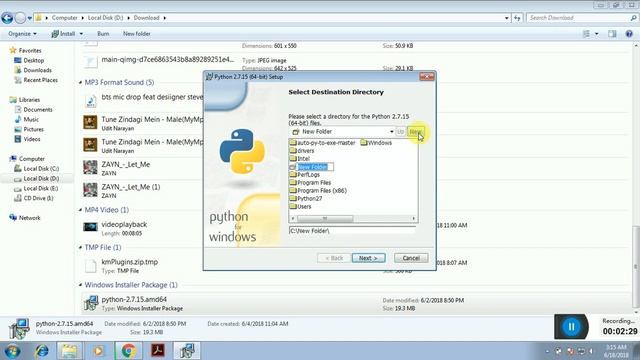Viewport: 640px width, 360px height.
Task: Click Install in Explorer toolbar
Action: 63,34
